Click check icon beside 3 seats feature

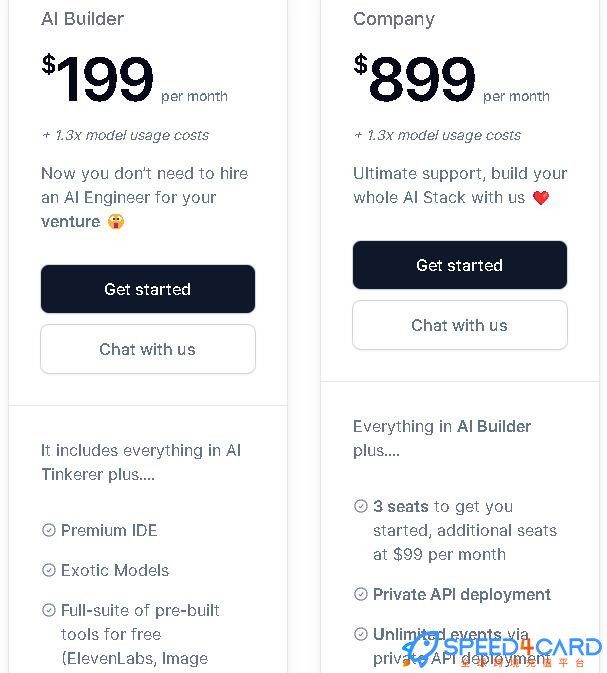(x=361, y=506)
